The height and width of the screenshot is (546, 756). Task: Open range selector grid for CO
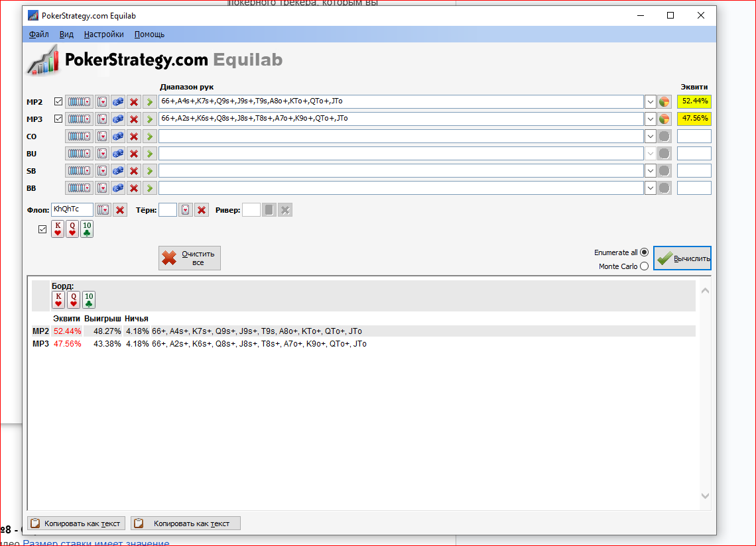point(79,136)
